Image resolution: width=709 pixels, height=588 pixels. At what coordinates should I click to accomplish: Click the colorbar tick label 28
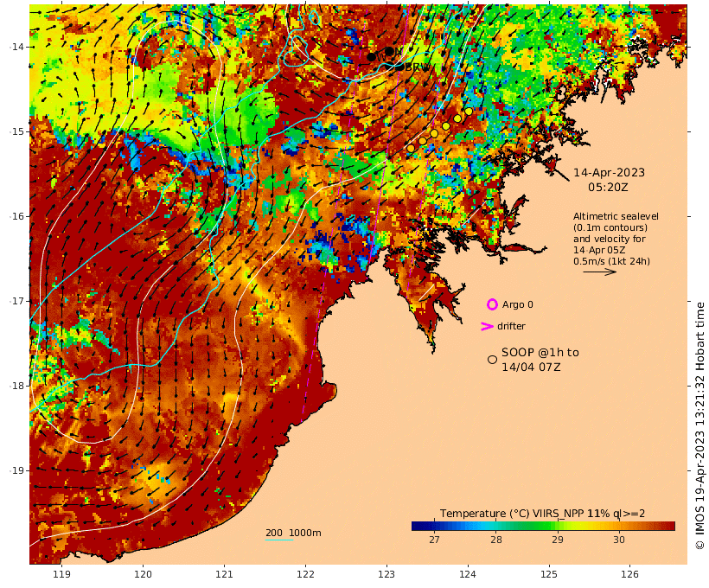(496, 540)
